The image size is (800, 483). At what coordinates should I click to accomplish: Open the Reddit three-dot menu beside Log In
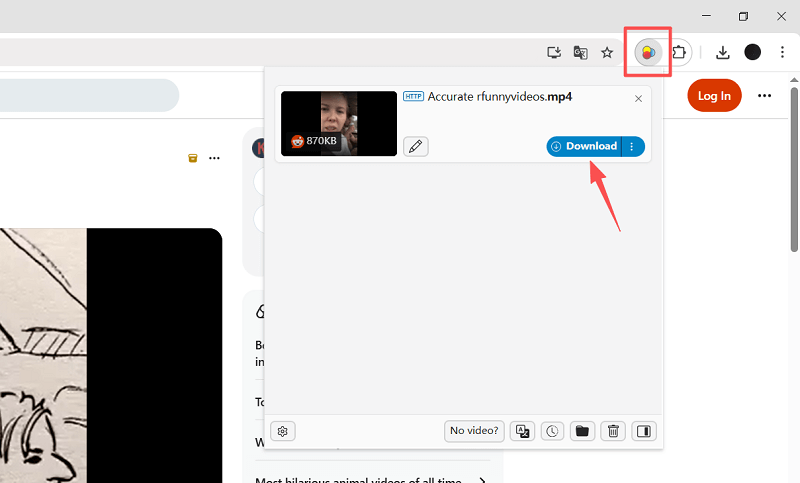point(764,95)
